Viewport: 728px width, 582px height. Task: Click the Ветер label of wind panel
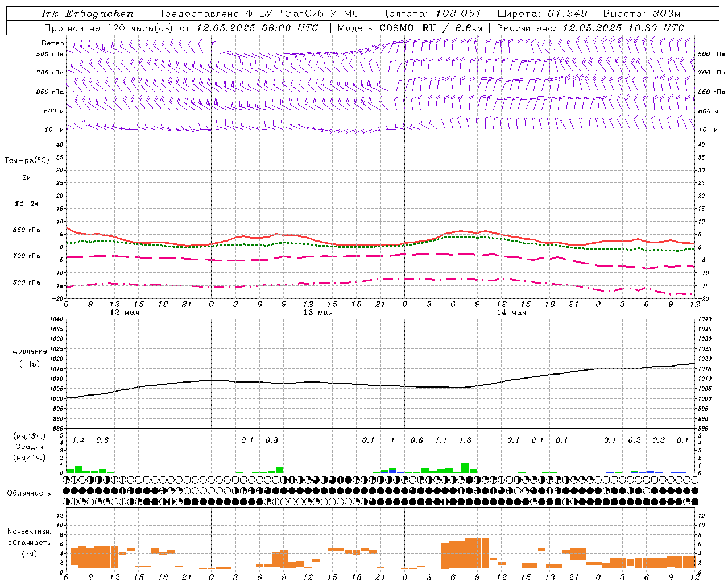52,43
